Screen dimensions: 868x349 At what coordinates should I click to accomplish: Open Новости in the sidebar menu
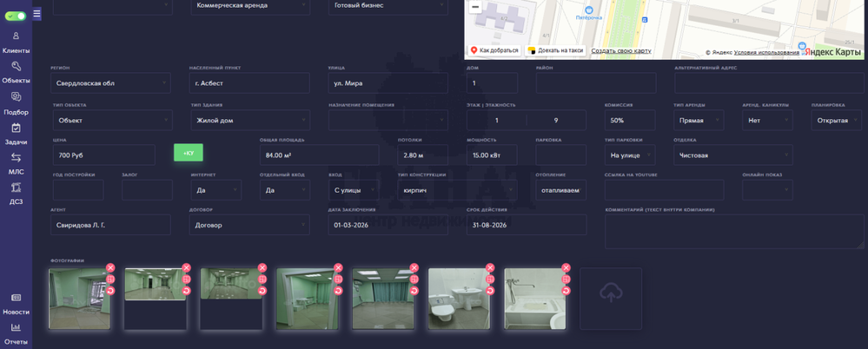point(16,304)
